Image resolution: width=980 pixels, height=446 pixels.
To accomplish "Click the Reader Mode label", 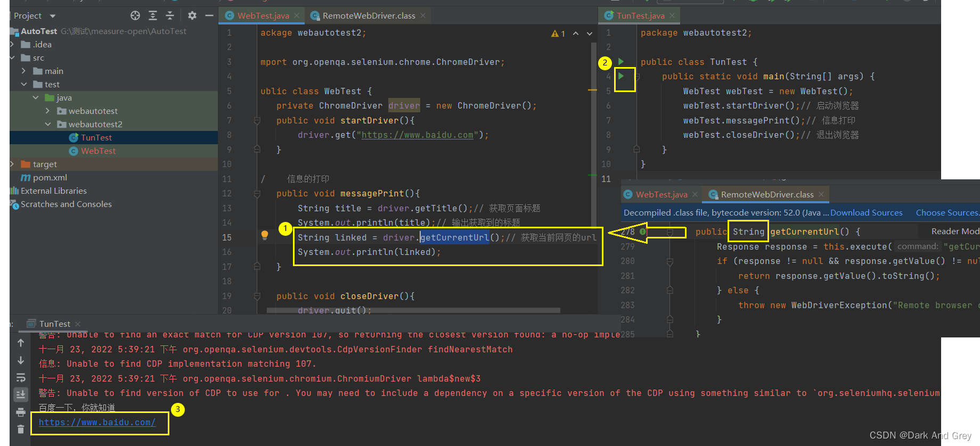I will [x=955, y=232].
